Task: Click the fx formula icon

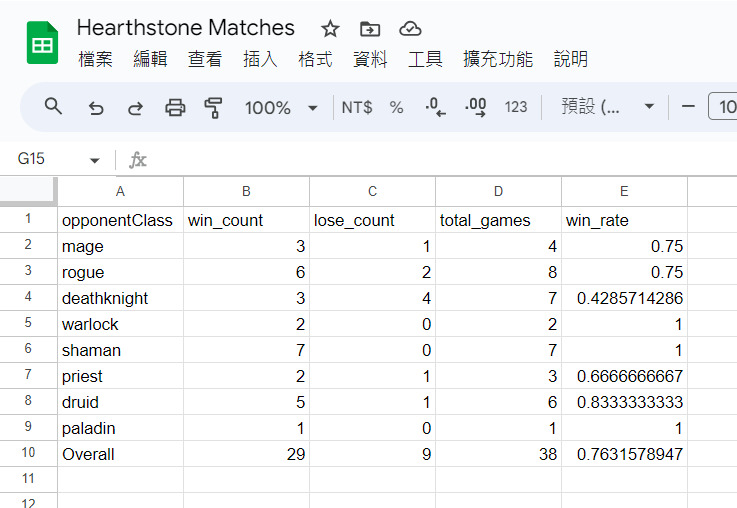Action: pos(137,160)
